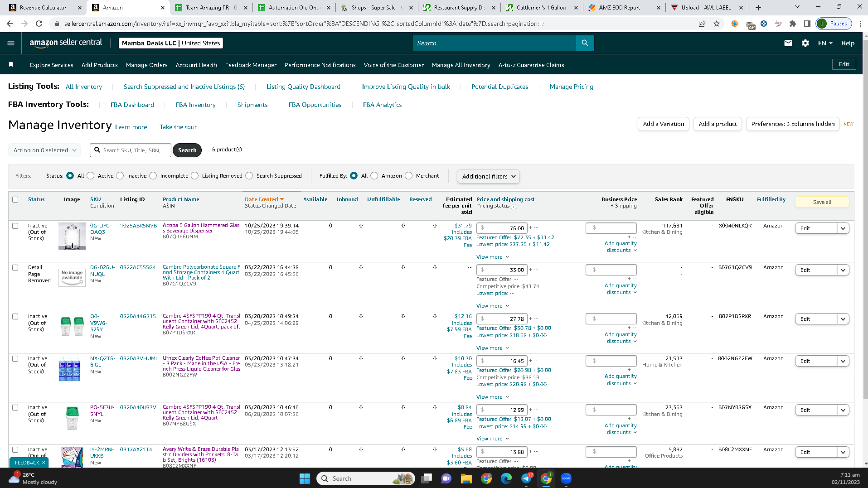Open Feedback Manager in the nav bar
This screenshot has width=868, height=488.
pos(251,65)
